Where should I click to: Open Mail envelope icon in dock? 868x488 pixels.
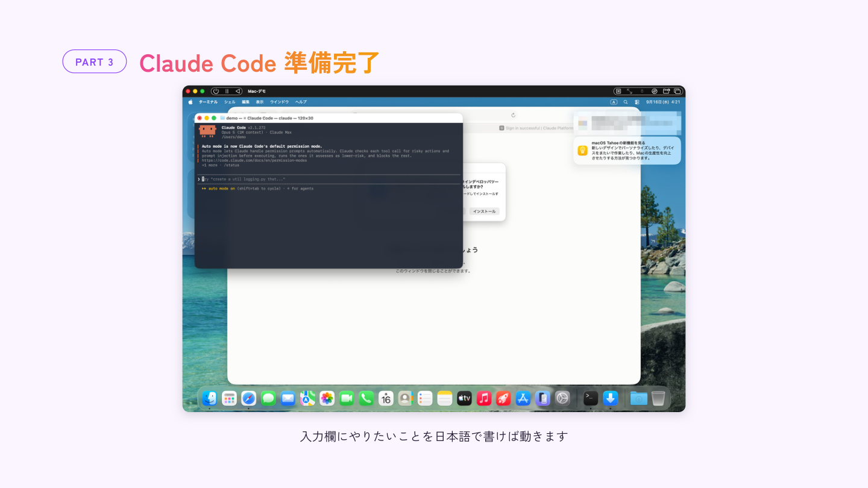[288, 398]
